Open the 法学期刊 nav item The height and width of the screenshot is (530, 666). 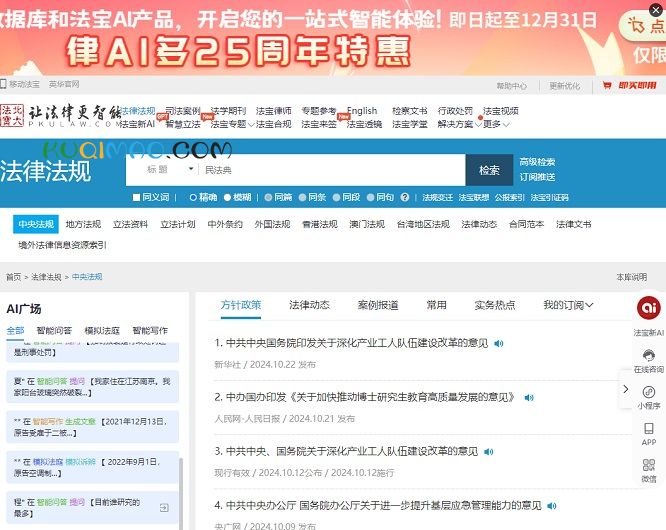tap(228, 111)
